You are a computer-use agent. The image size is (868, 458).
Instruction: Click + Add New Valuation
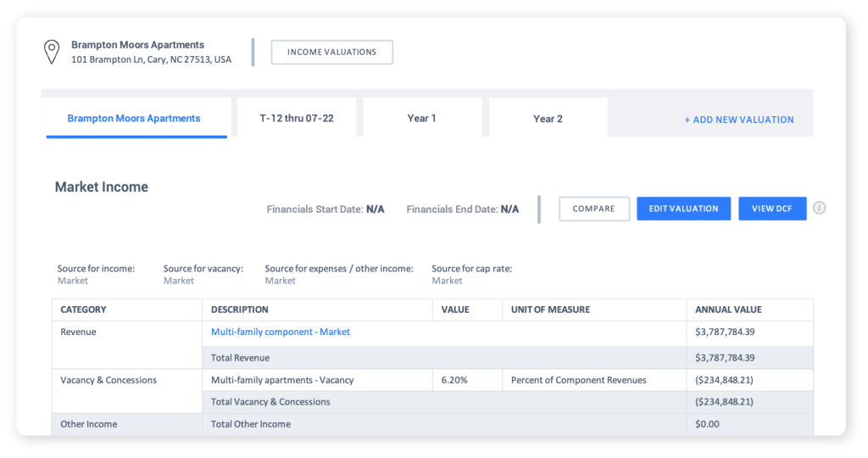coord(739,120)
